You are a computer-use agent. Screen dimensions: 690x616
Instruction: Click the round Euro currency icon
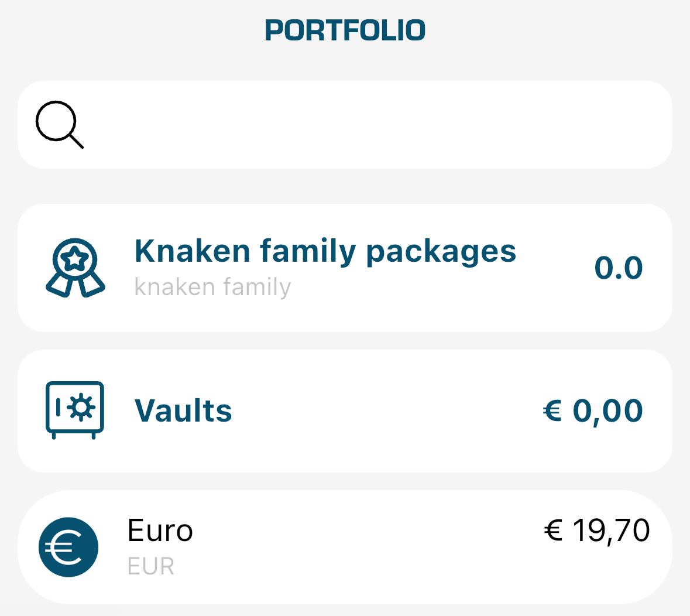(x=68, y=547)
